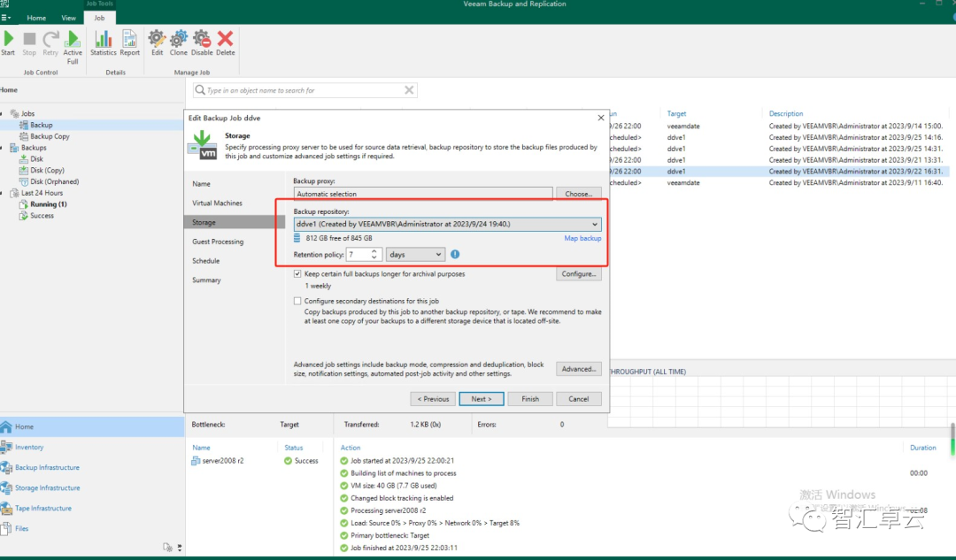Click the Finish button
The height and width of the screenshot is (560, 956).
click(x=530, y=398)
